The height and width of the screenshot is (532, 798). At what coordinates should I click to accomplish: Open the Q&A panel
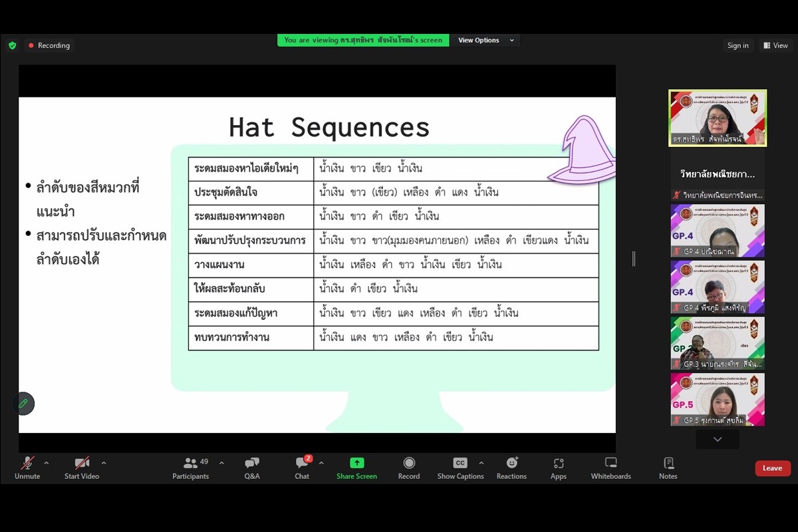pyautogui.click(x=252, y=463)
